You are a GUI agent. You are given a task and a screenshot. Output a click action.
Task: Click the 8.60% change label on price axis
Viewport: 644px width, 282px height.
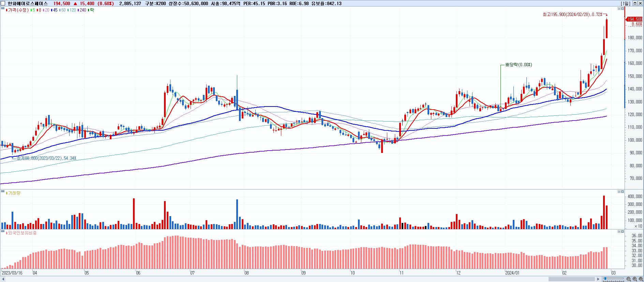click(636, 25)
